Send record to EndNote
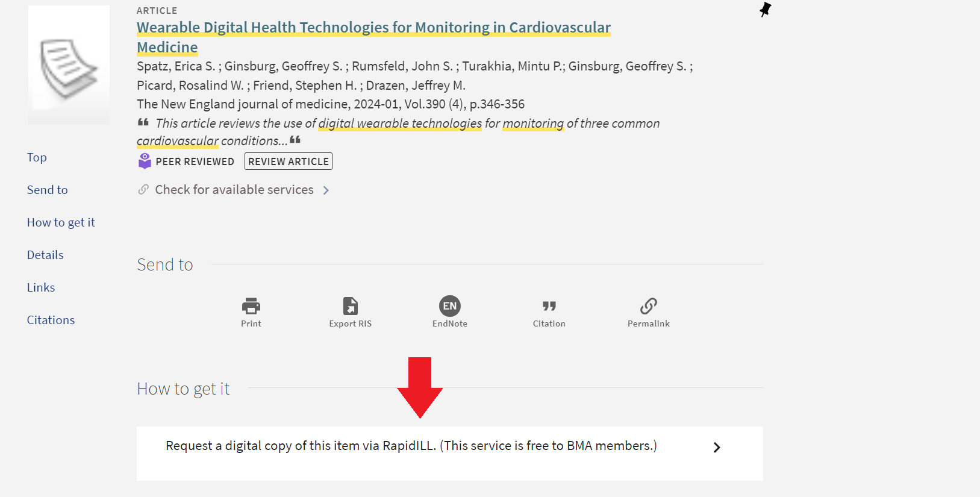This screenshot has width=980, height=497. click(x=449, y=306)
